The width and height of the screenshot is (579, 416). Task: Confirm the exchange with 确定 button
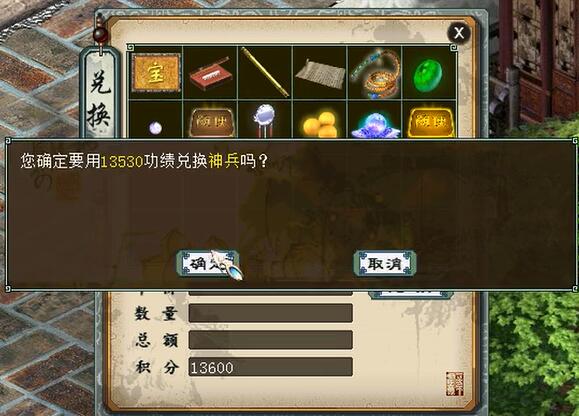click(208, 264)
